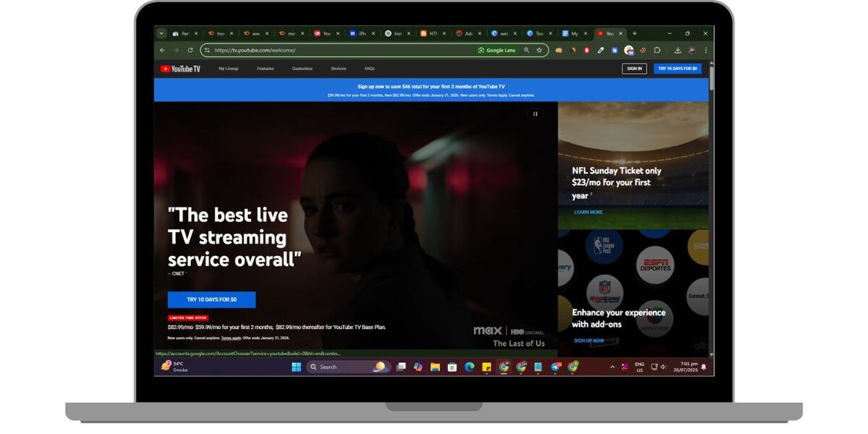The height and width of the screenshot is (434, 868).
Task: Open the Features nav item
Action: (265, 69)
